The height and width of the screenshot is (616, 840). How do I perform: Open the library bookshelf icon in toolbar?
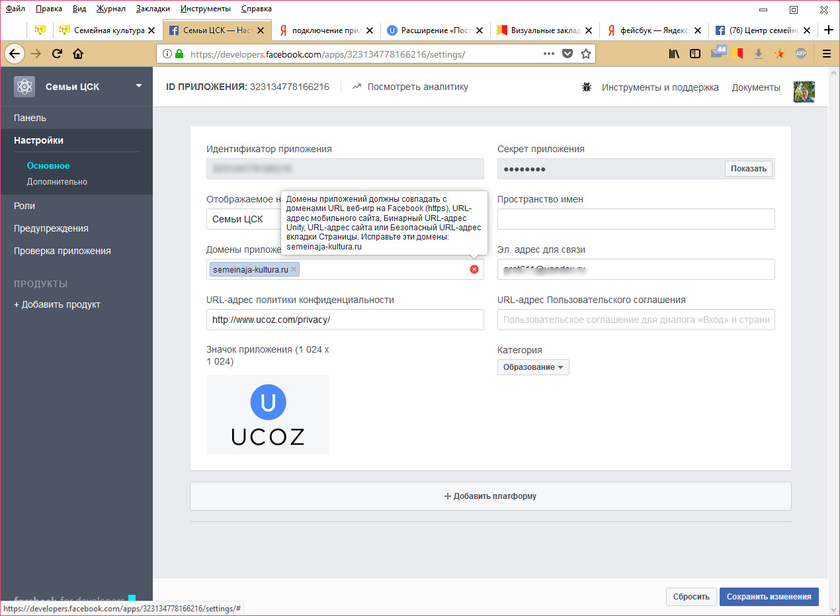[x=674, y=54]
